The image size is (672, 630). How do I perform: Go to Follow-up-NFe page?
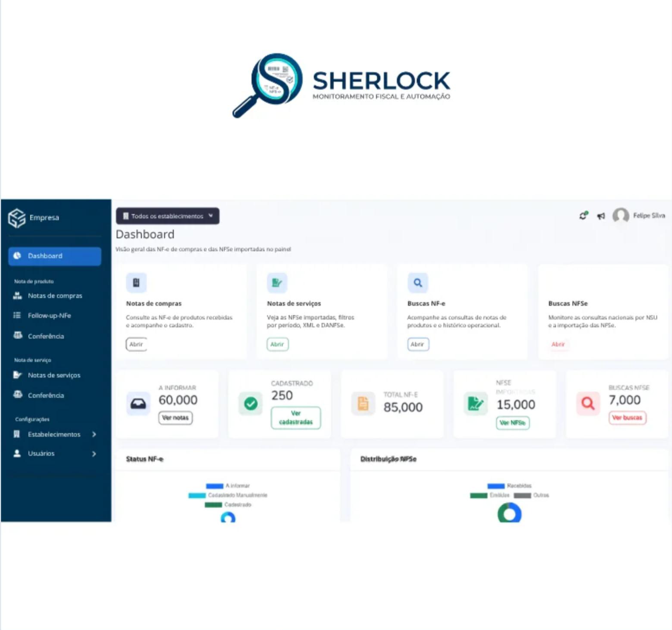click(49, 316)
